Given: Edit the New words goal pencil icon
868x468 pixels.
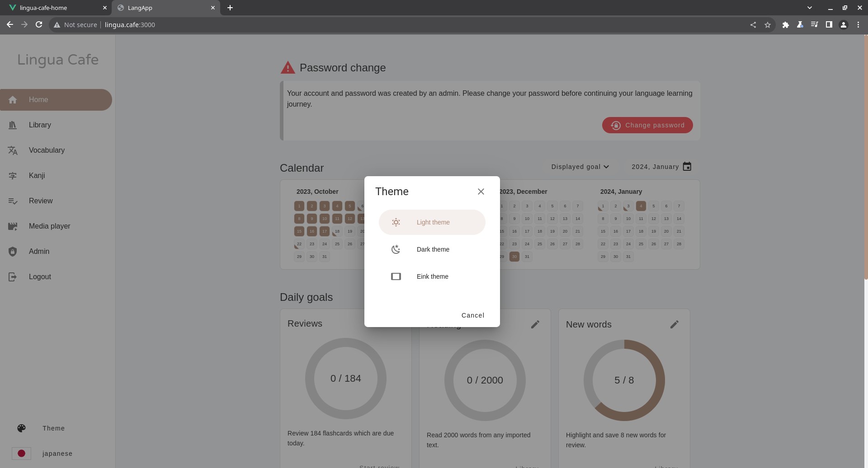Looking at the screenshot, I should 674,324.
